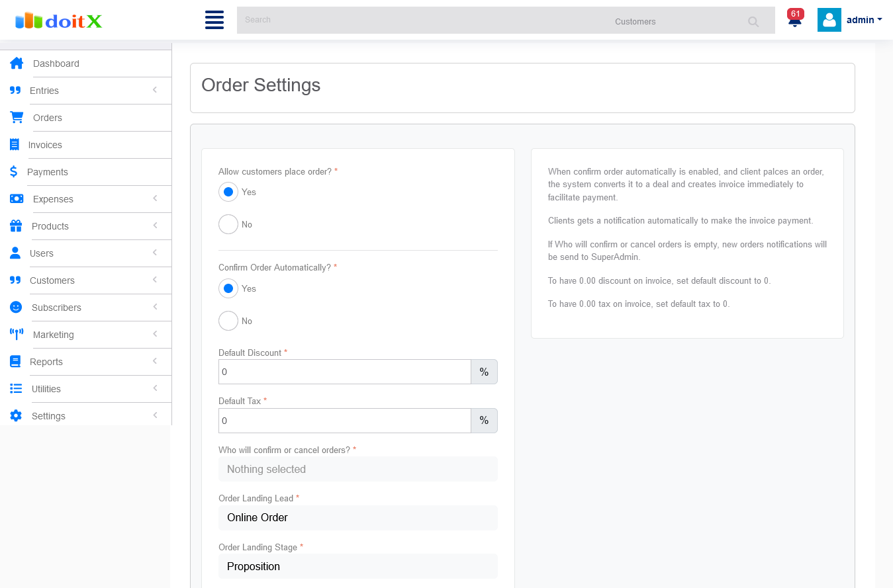Screen dimensions: 893x588
Task: Click the Default Discount input field
Action: (344, 372)
